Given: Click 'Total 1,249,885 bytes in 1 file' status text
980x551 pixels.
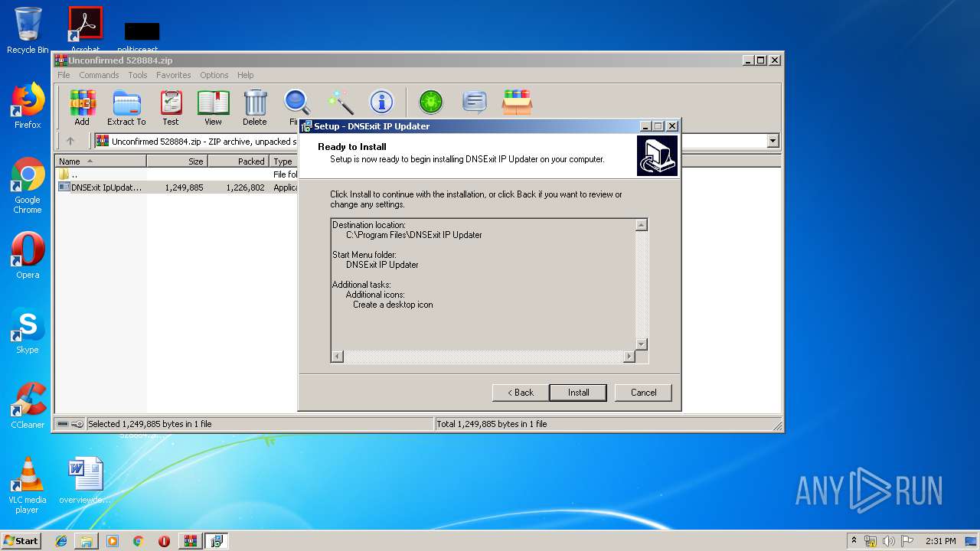Looking at the screenshot, I should click(x=492, y=424).
